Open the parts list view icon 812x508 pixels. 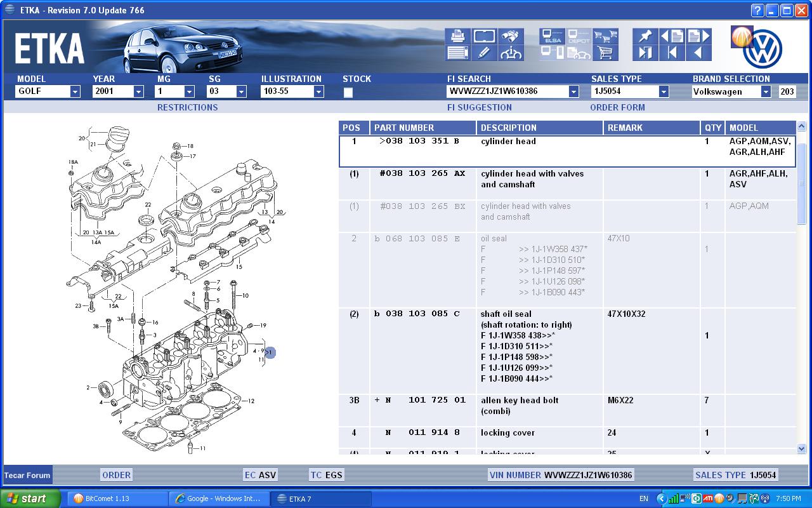(x=457, y=53)
